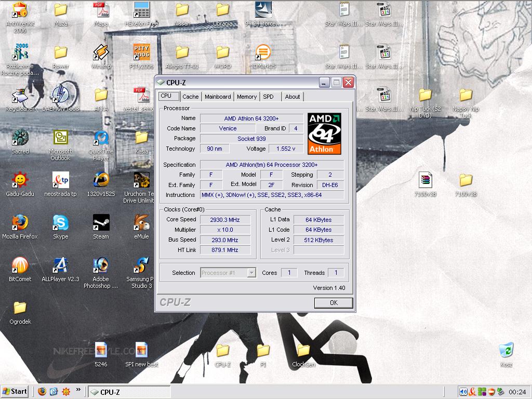Click the volume speaker tray icon
Image resolution: width=532 pixels, height=399 pixels.
463,392
